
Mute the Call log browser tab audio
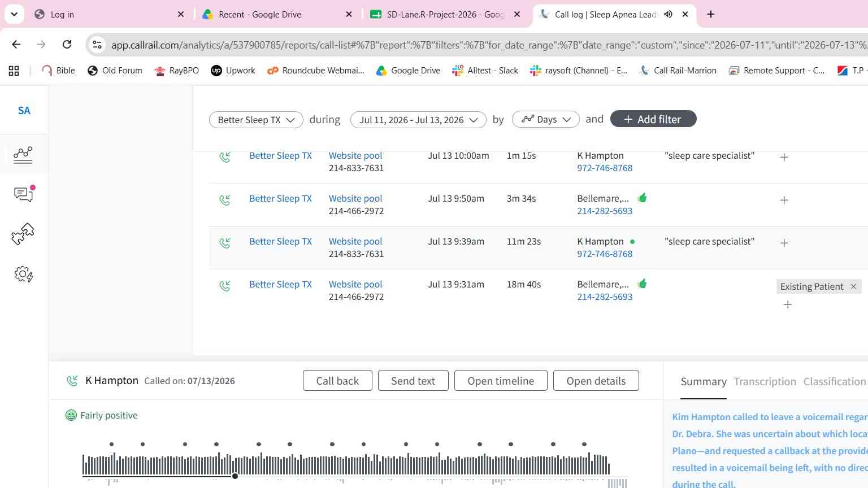(668, 14)
